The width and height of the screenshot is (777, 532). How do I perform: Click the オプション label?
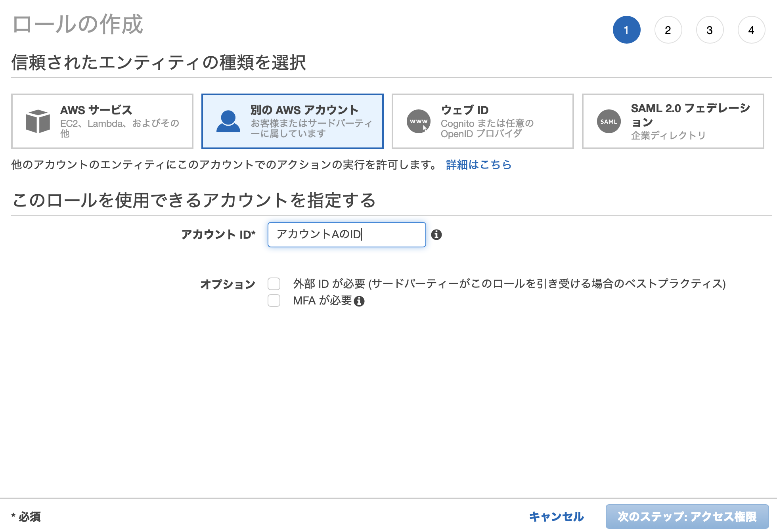click(x=228, y=284)
